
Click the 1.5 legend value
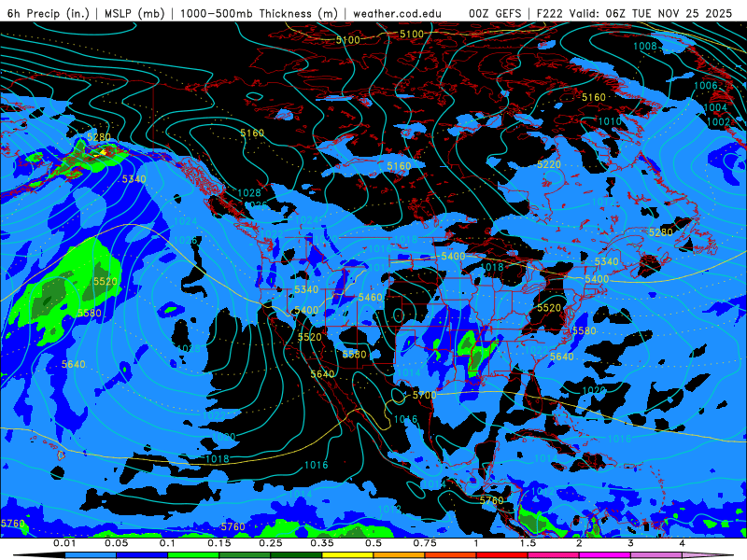click(528, 543)
